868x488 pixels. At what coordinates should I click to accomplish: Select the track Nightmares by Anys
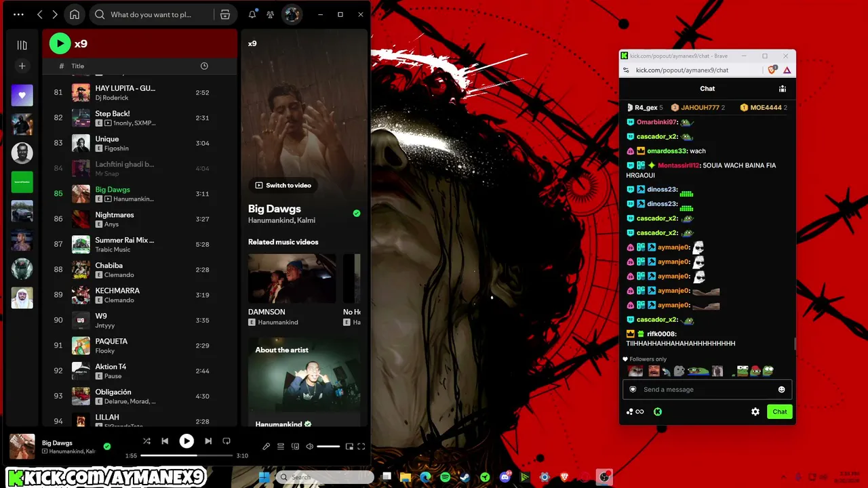(x=140, y=219)
